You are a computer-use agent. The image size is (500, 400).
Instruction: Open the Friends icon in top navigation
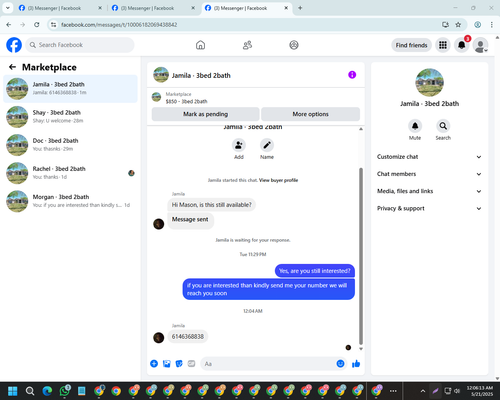(x=247, y=45)
